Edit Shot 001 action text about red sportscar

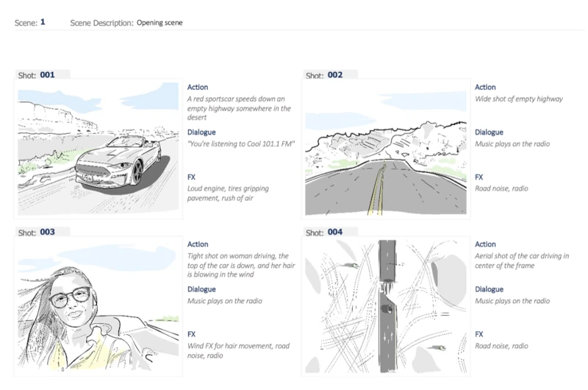pyautogui.click(x=240, y=107)
